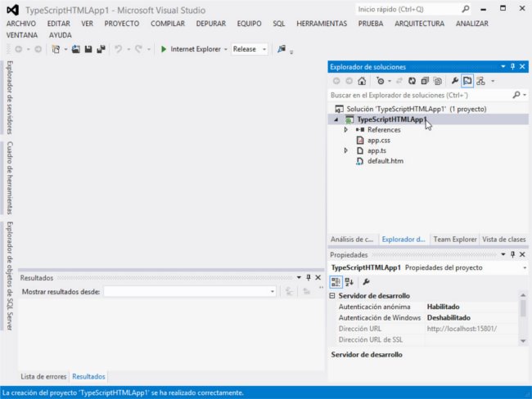
Task: Collapse all items in Solution Explorer
Action: (425, 81)
